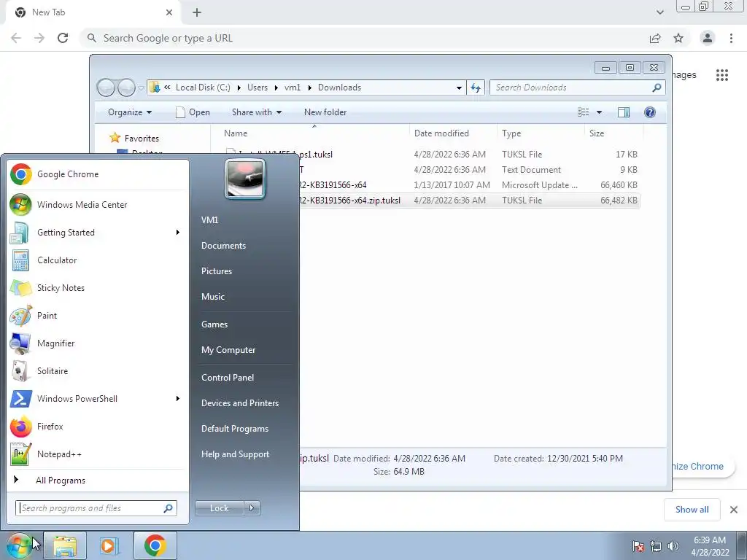Click the Lock button
The width and height of the screenshot is (747, 560).
[220, 508]
